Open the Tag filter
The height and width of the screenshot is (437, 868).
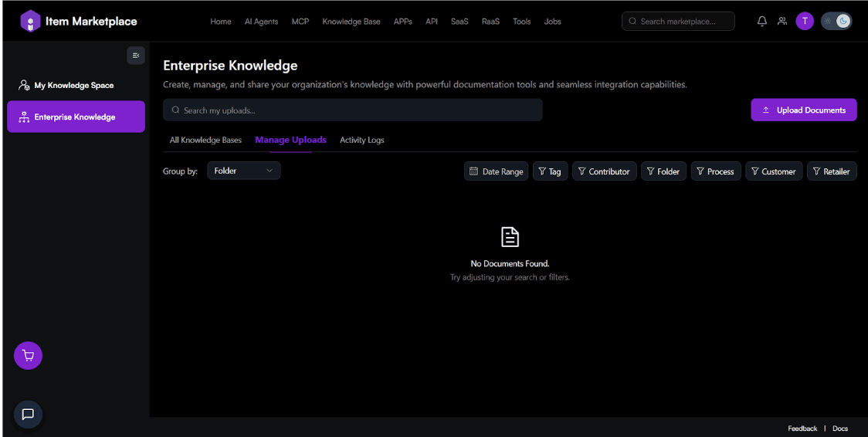(550, 171)
